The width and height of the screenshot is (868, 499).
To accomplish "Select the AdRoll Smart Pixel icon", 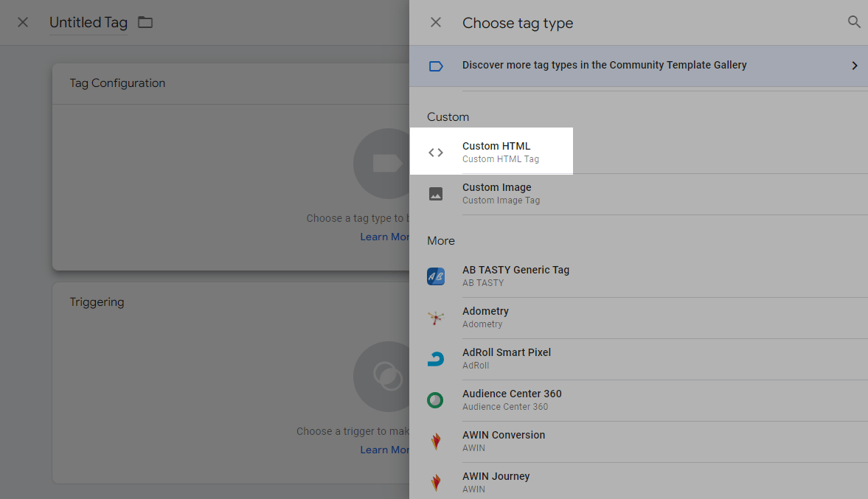I will [435, 358].
